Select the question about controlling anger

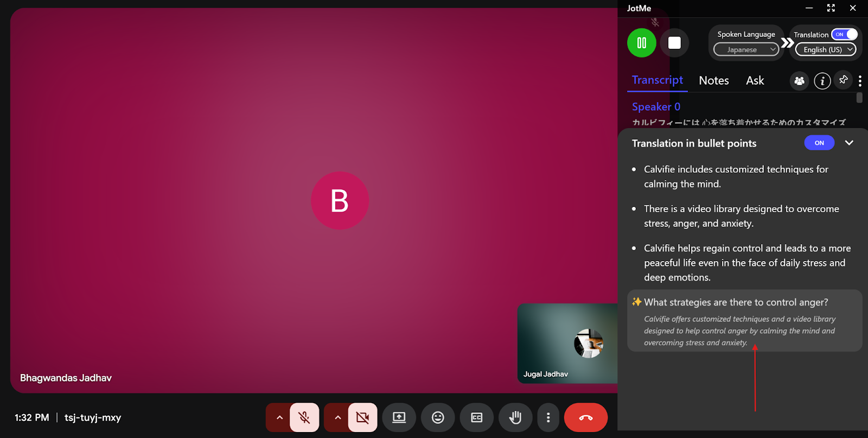tap(736, 302)
